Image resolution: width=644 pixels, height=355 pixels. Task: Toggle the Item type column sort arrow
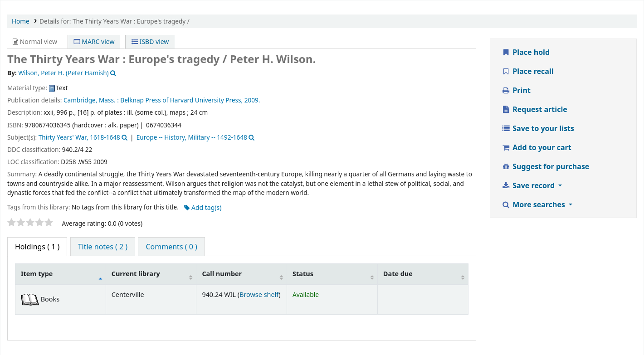point(100,278)
